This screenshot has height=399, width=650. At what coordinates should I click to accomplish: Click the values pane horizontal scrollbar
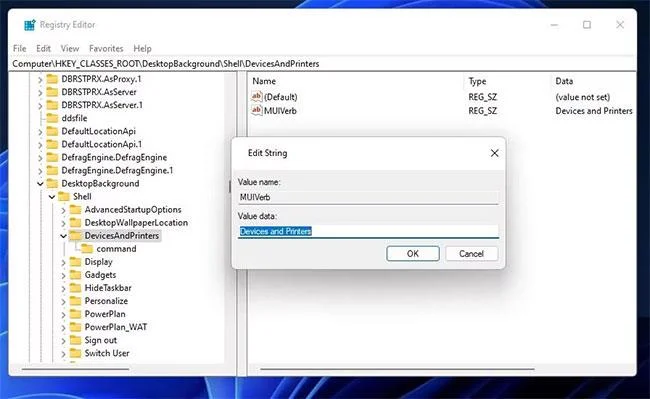coord(397,368)
